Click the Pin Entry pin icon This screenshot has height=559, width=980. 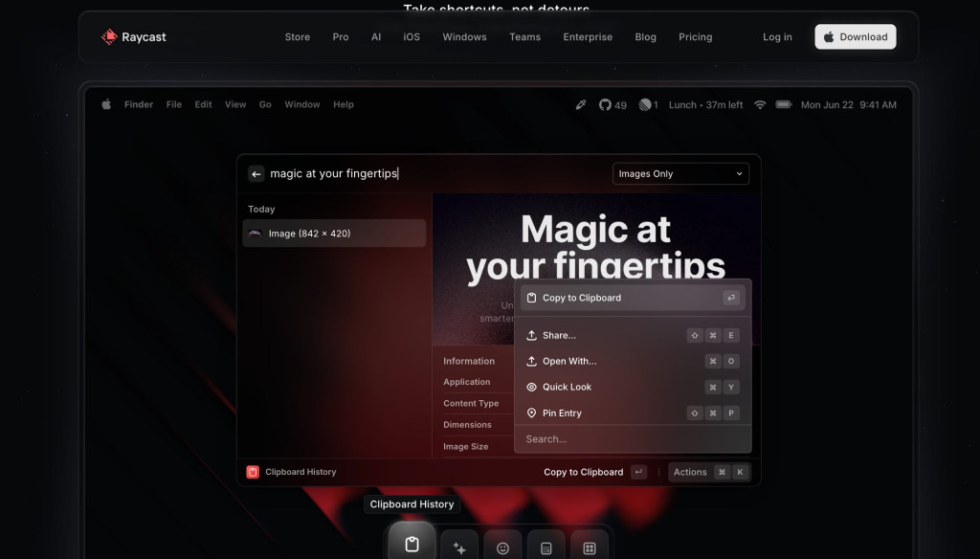pyautogui.click(x=531, y=413)
